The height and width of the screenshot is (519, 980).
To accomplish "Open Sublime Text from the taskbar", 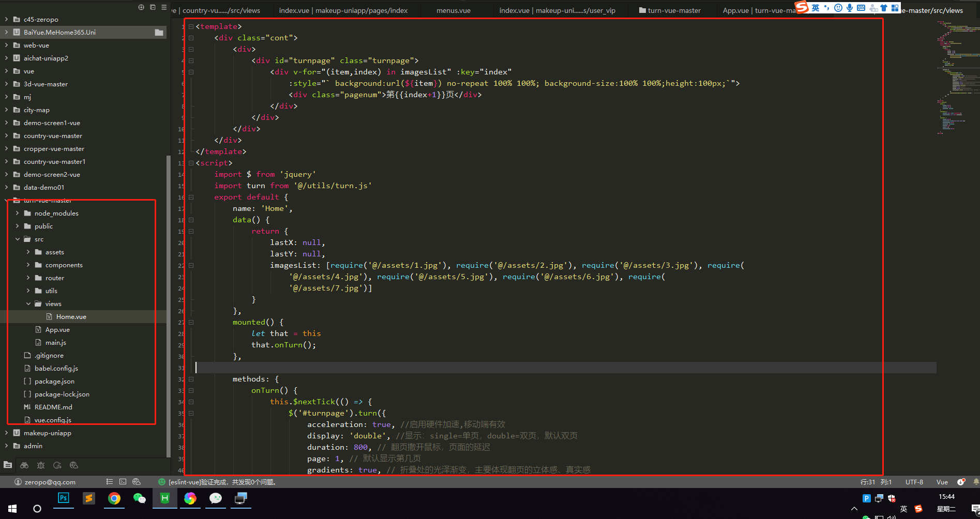I will coord(89,498).
